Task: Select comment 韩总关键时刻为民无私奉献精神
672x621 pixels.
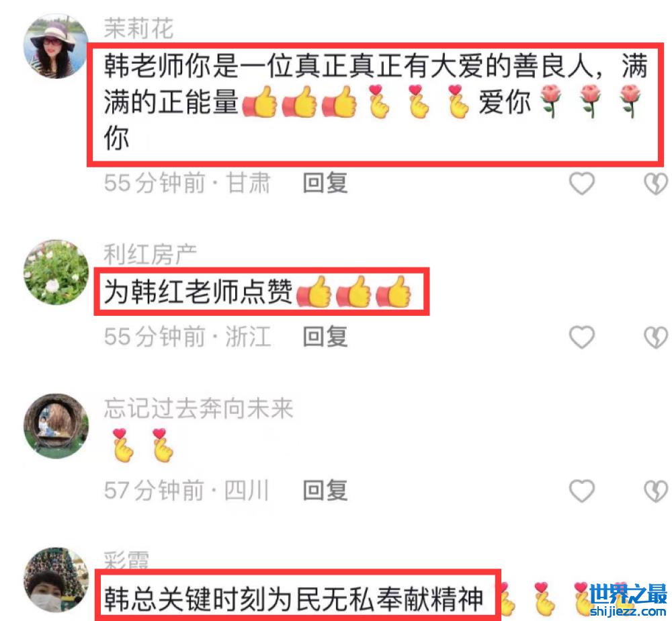Action: coord(294,598)
